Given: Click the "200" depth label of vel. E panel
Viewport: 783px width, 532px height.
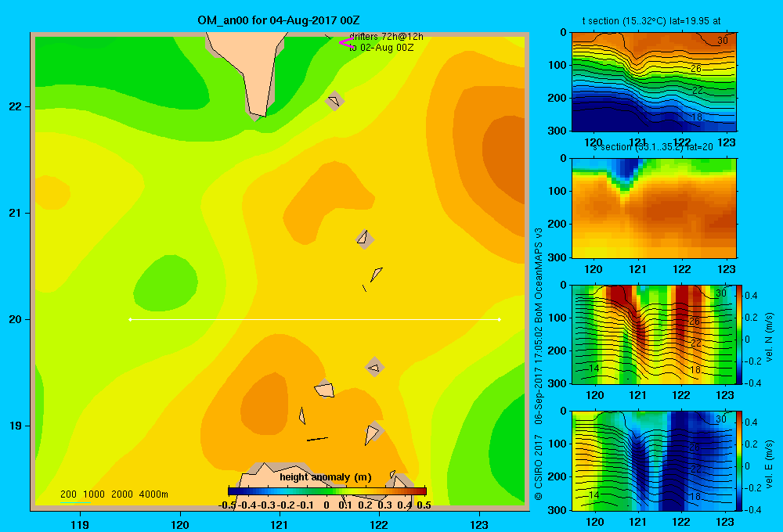Looking at the screenshot, I should click(559, 476).
